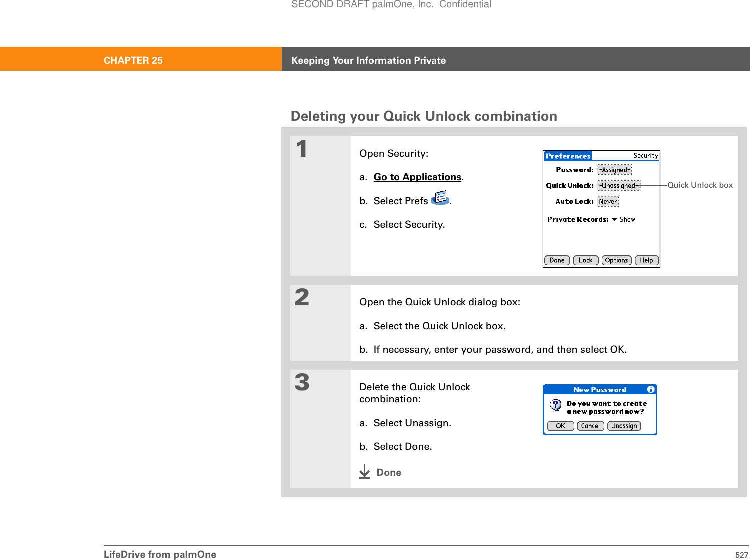This screenshot has height=560, width=750.
Task: Click 'Select the Quick Unlock box.' text
Action: [440, 326]
